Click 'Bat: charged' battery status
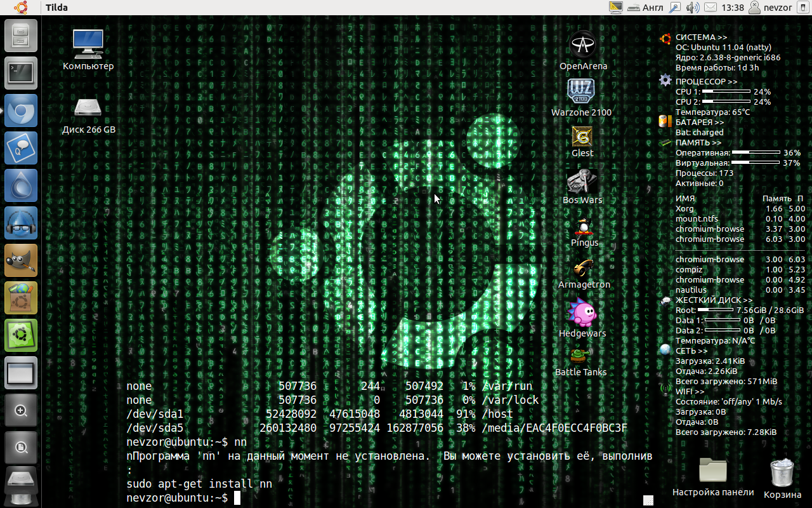 pyautogui.click(x=699, y=132)
